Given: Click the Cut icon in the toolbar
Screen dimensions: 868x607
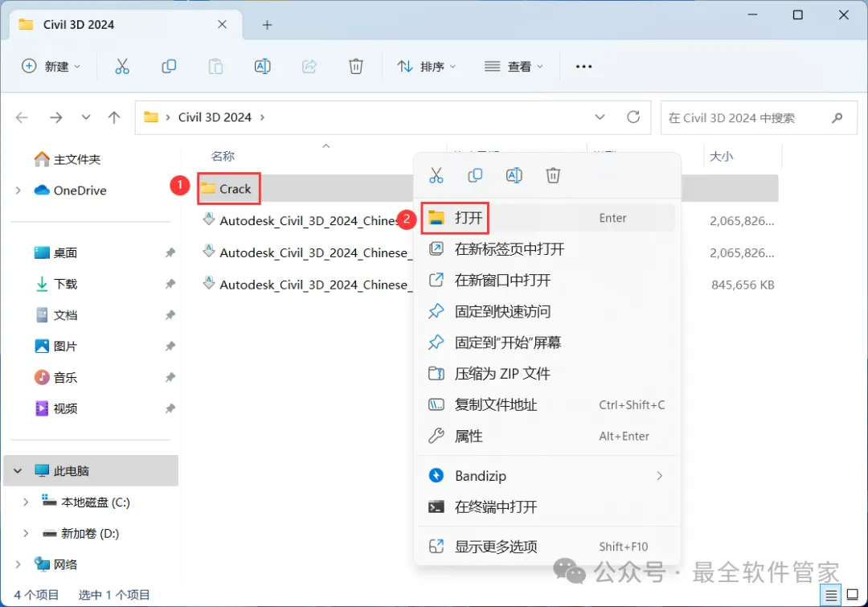Looking at the screenshot, I should click(x=122, y=67).
